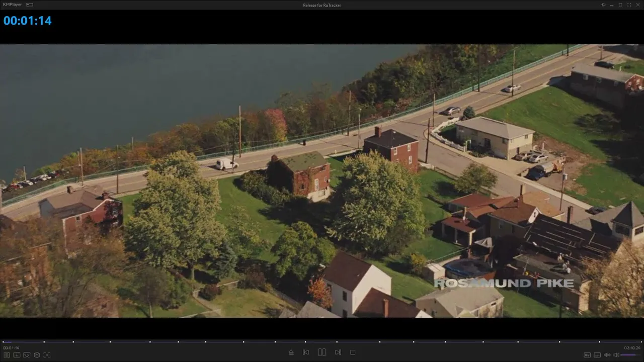
Task: Click the total duration 02:10:24 label
Action: (x=632, y=347)
